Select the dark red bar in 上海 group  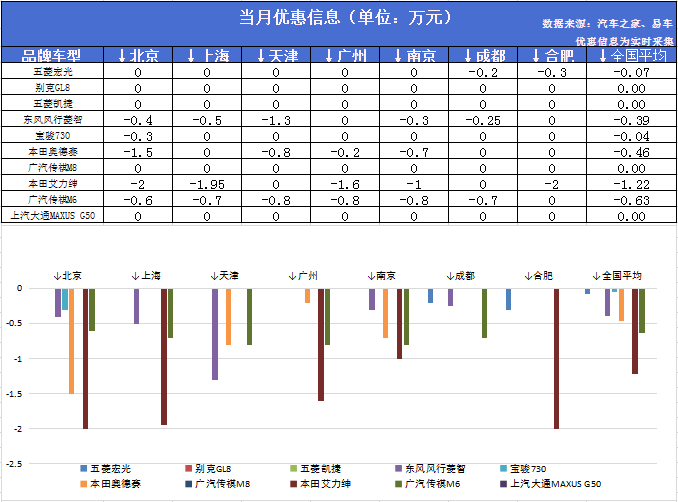[x=164, y=357]
